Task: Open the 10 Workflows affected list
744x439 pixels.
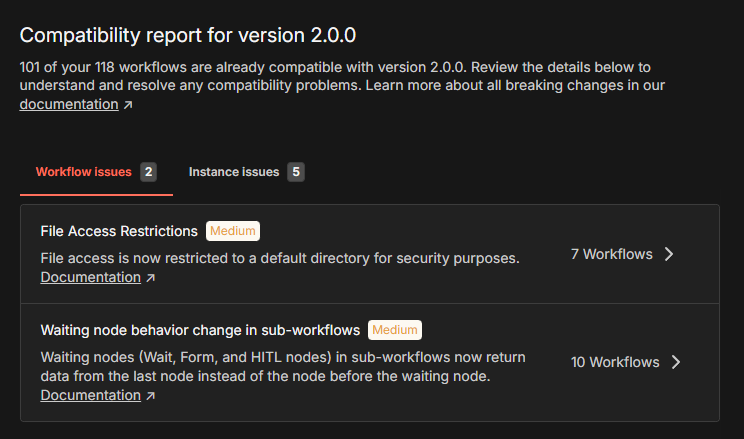Action: click(615, 362)
